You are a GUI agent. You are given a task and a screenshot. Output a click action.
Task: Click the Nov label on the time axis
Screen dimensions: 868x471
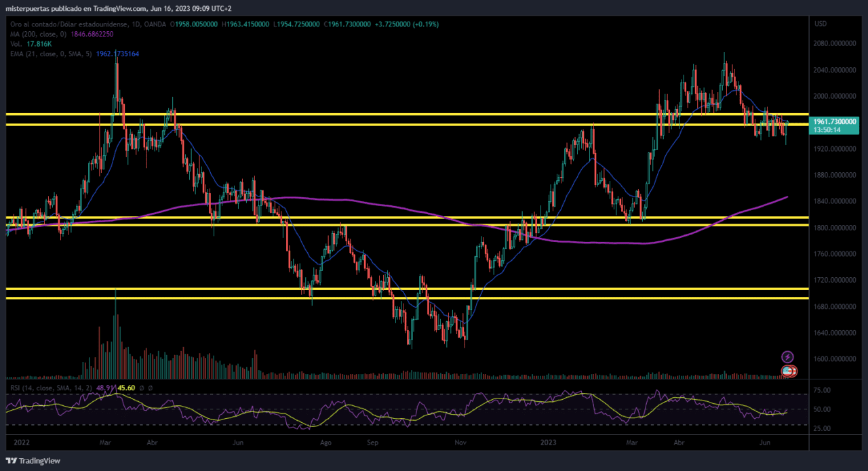(460, 442)
